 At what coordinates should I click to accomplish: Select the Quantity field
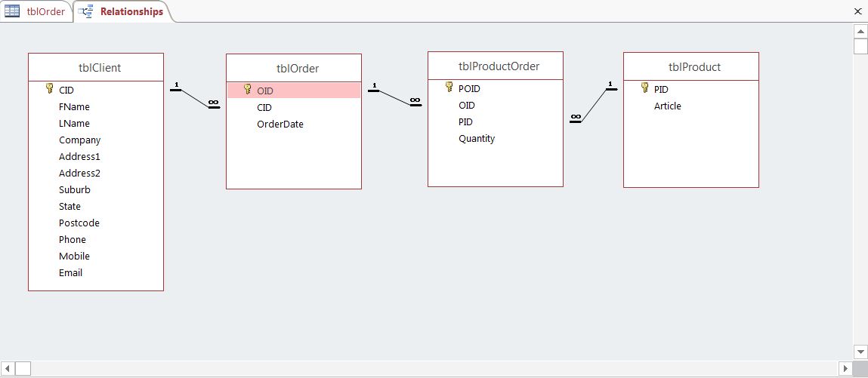coord(477,138)
